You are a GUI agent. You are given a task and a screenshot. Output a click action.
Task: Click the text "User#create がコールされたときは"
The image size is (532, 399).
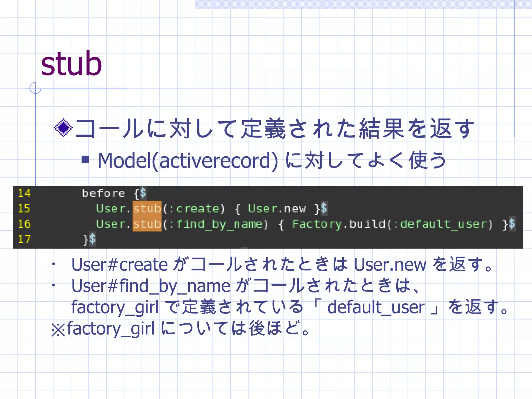(209, 264)
